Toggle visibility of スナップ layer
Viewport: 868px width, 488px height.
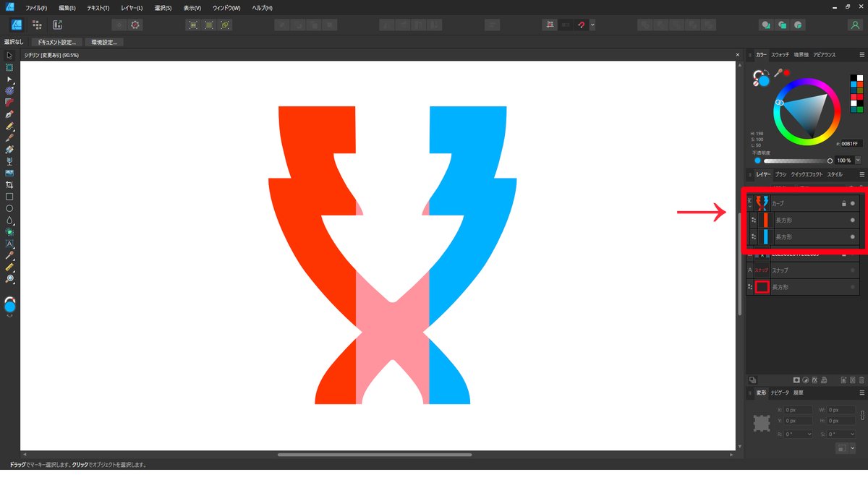pyautogui.click(x=853, y=270)
